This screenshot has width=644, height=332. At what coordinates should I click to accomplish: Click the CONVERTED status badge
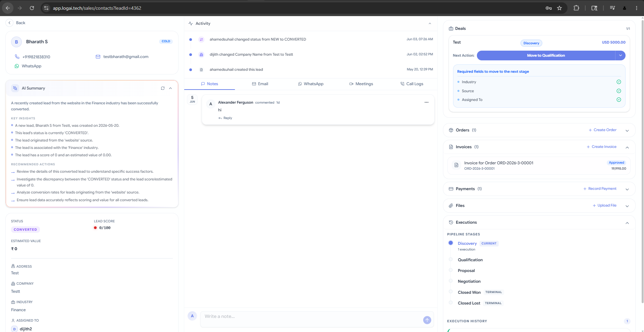click(26, 230)
